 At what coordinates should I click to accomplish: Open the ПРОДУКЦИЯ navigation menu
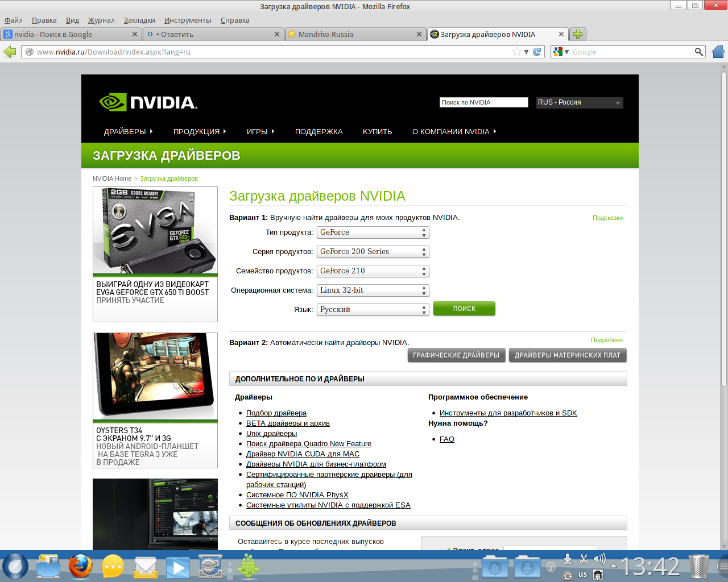[x=200, y=131]
